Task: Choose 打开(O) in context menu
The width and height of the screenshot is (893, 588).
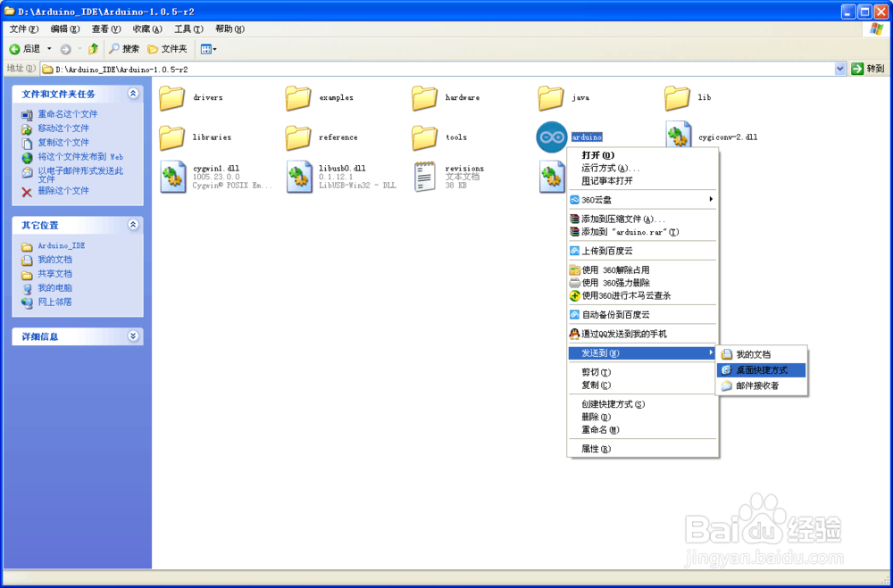Action: [x=642, y=155]
